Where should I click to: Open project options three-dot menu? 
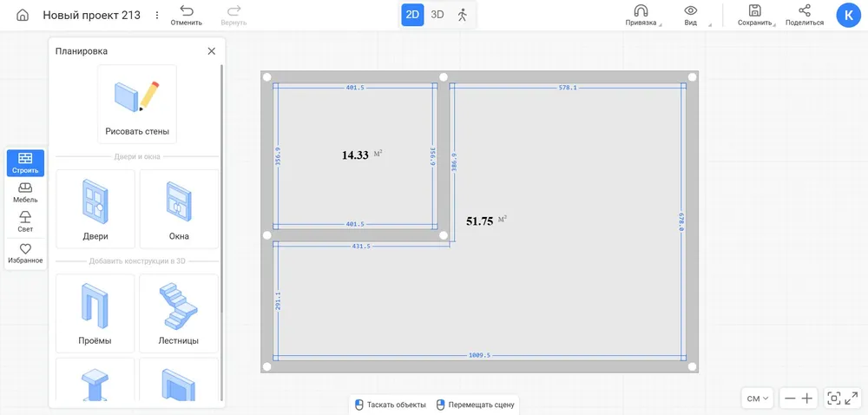[156, 15]
